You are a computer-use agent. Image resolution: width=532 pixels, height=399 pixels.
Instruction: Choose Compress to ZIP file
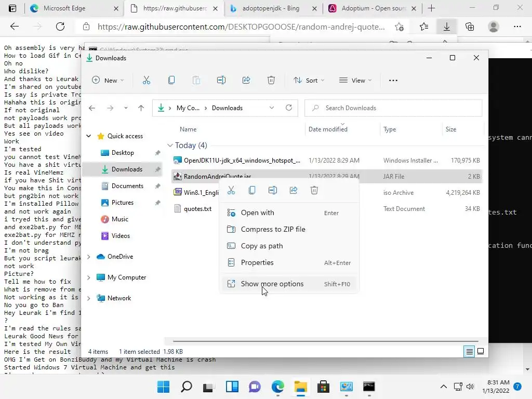(x=289, y=229)
